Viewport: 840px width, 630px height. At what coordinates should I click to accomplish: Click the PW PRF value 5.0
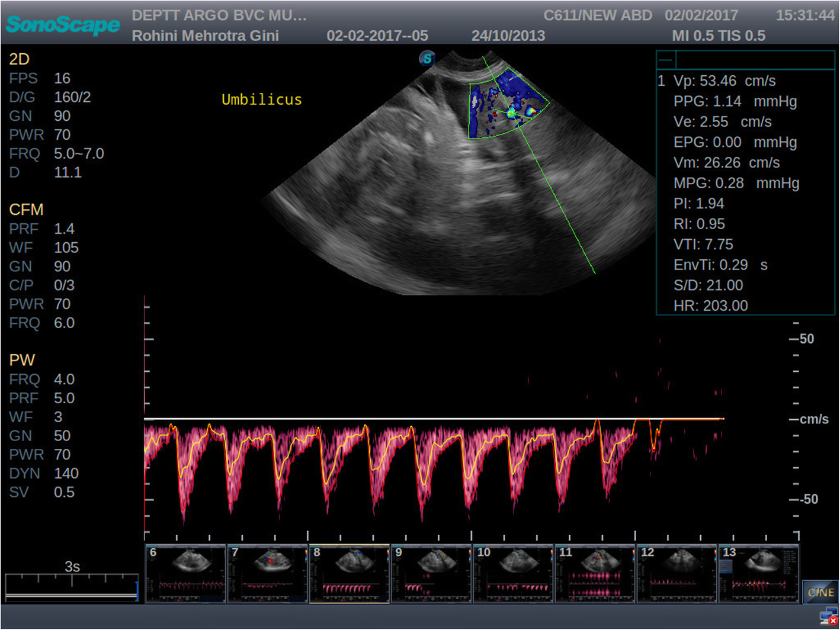click(64, 398)
